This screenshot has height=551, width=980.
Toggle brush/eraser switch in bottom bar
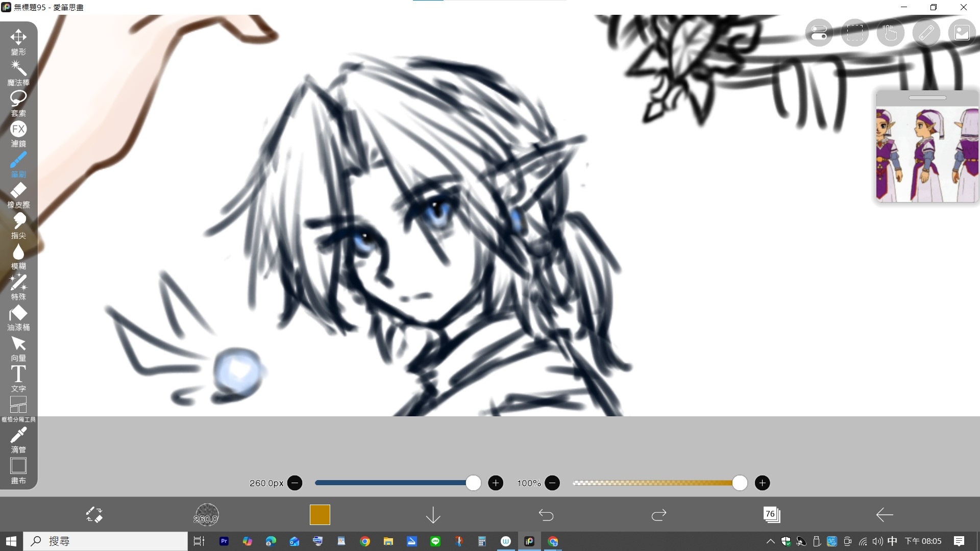pyautogui.click(x=94, y=515)
